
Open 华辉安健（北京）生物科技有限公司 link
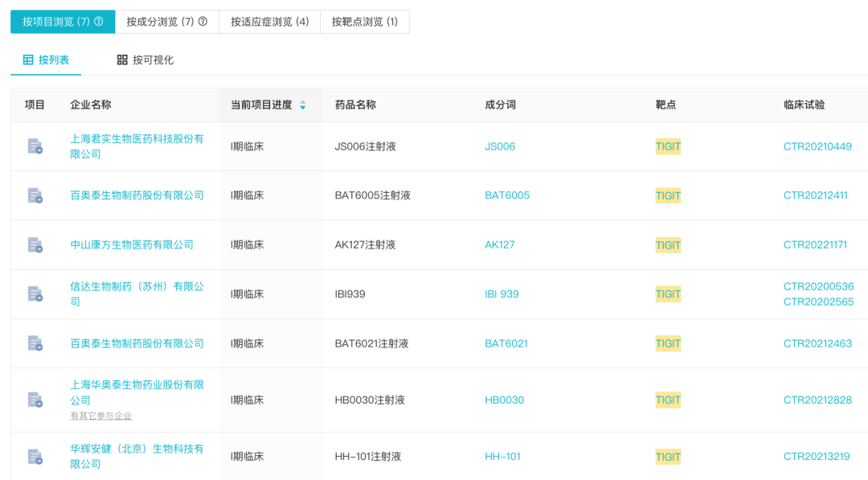tap(137, 456)
